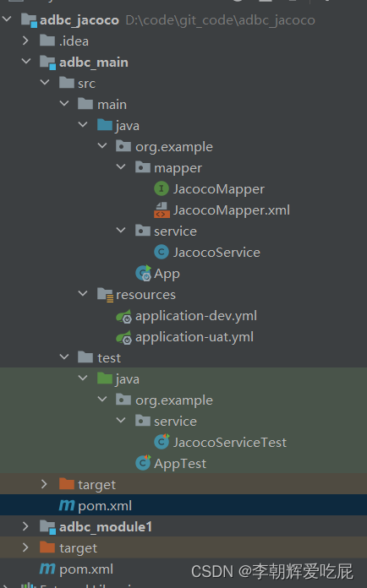
Task: Select JacocoServiceTest in the test tree
Action: coord(230,442)
